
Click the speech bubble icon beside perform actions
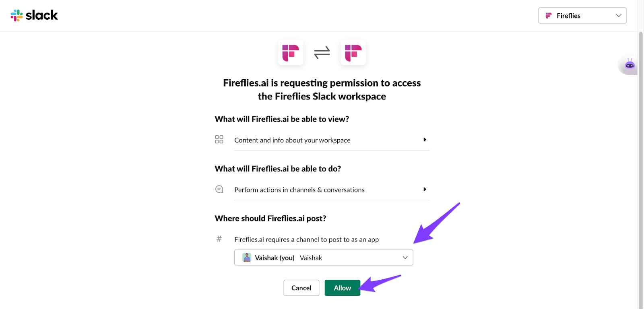tap(219, 189)
